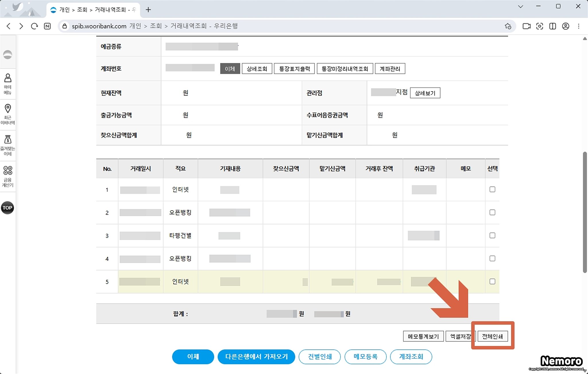The height and width of the screenshot is (374, 588).
Task: Open 즐겨찾는 이체 sidebar icon
Action: pyautogui.click(x=8, y=145)
